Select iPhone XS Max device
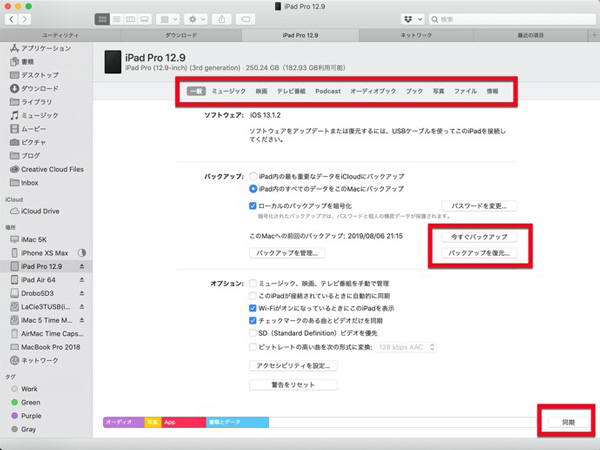Viewport: 600px width, 450px height. point(40,253)
